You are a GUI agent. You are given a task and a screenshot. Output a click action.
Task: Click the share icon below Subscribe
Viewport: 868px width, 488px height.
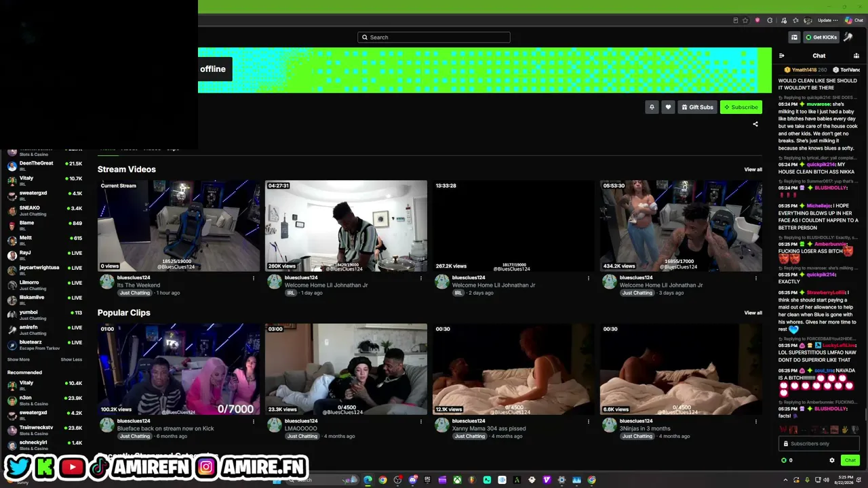tap(755, 124)
